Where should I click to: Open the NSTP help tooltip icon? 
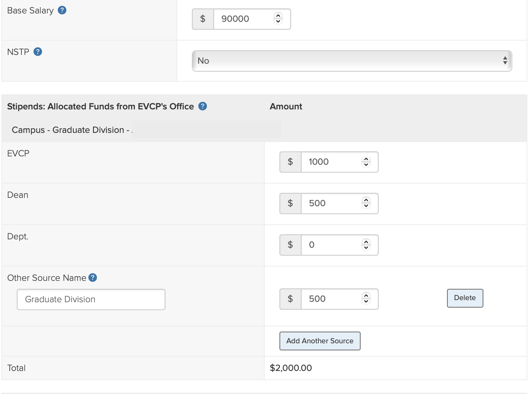[38, 52]
